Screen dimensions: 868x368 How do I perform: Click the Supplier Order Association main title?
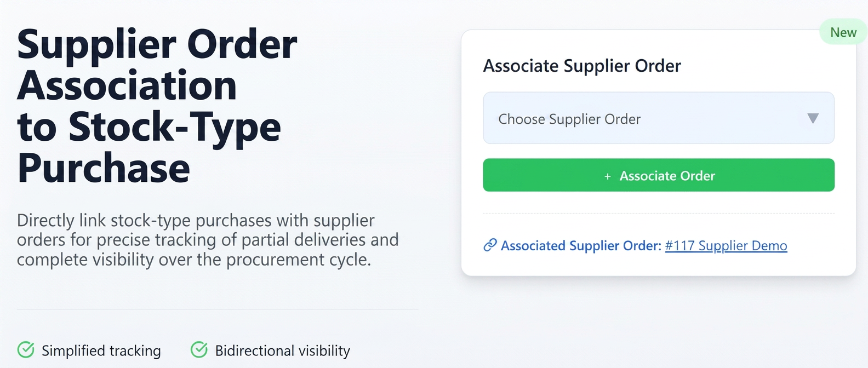[157, 106]
